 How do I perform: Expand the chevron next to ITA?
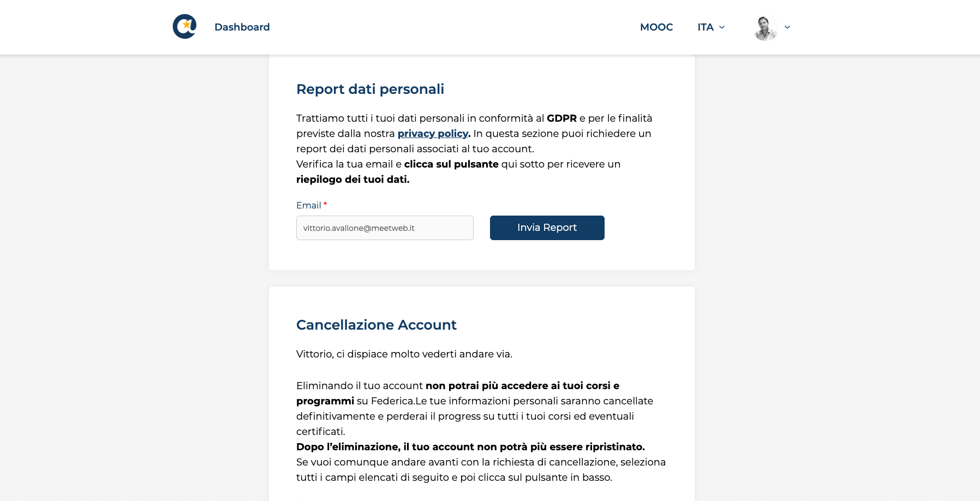(722, 27)
